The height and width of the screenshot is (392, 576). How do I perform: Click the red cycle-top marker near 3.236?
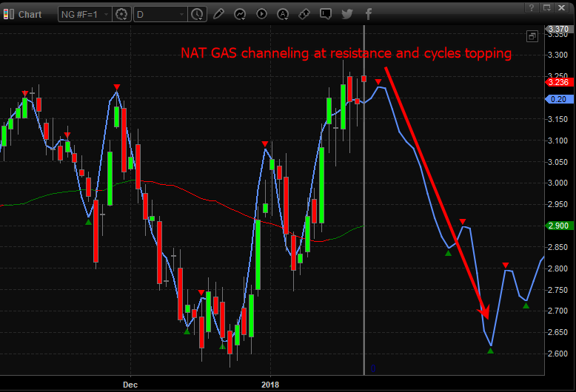(x=378, y=81)
